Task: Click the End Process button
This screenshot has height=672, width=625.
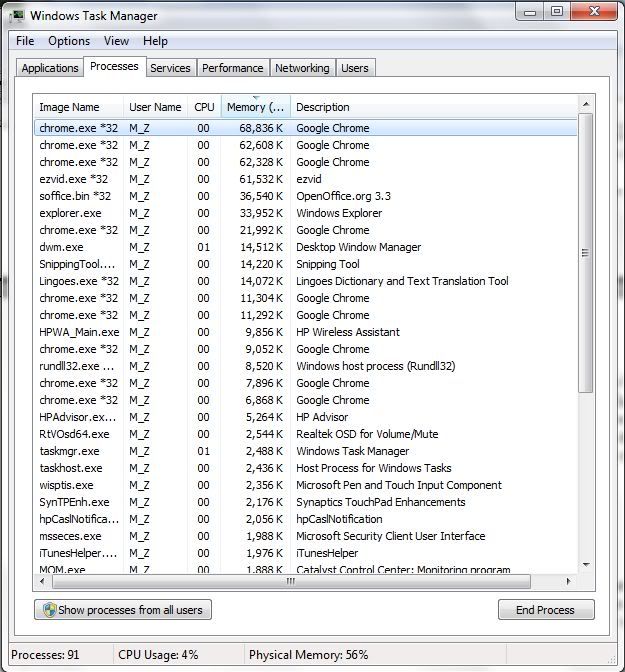Action: 546,609
